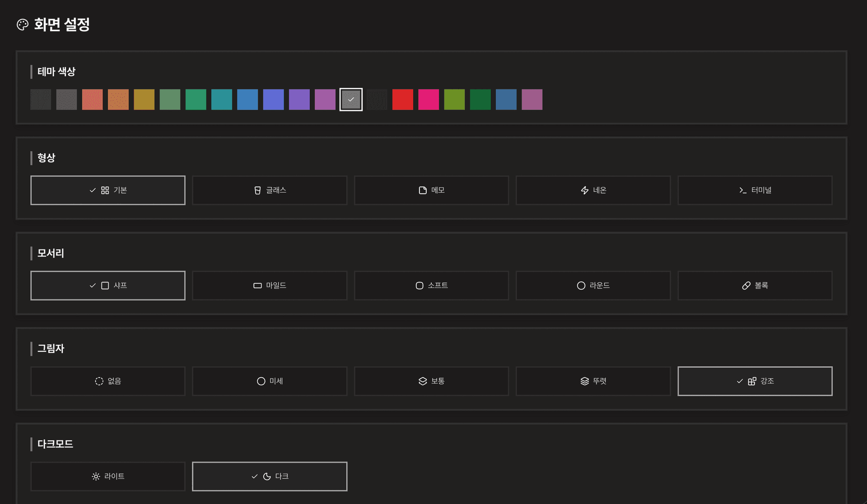Pick the bright red theme color swatch

[x=402, y=99]
